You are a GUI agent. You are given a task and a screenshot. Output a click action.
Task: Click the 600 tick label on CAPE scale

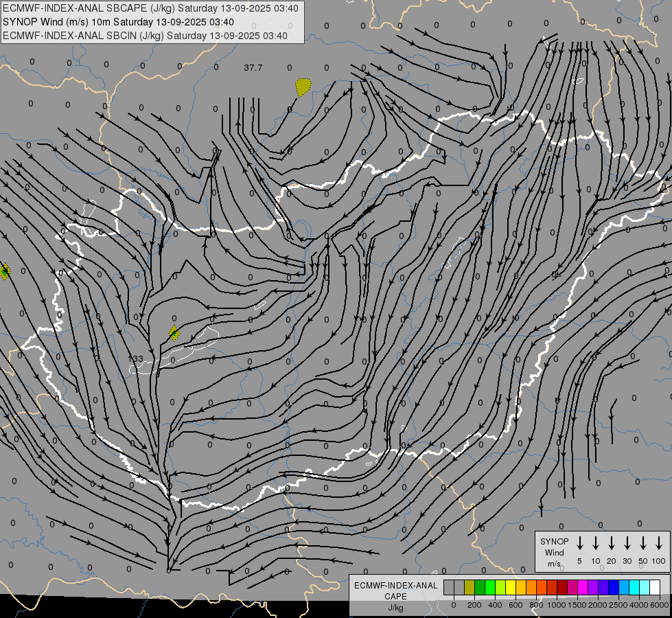[x=515, y=605]
